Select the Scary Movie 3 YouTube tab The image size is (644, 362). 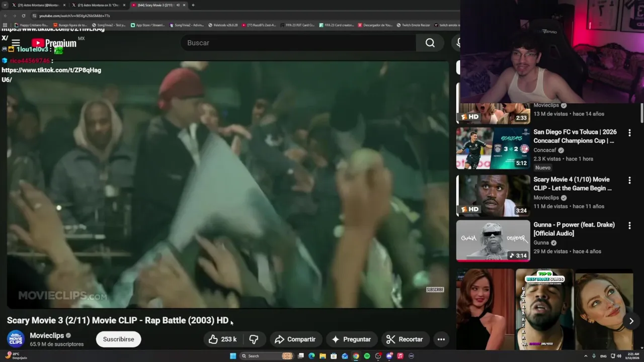(x=156, y=5)
